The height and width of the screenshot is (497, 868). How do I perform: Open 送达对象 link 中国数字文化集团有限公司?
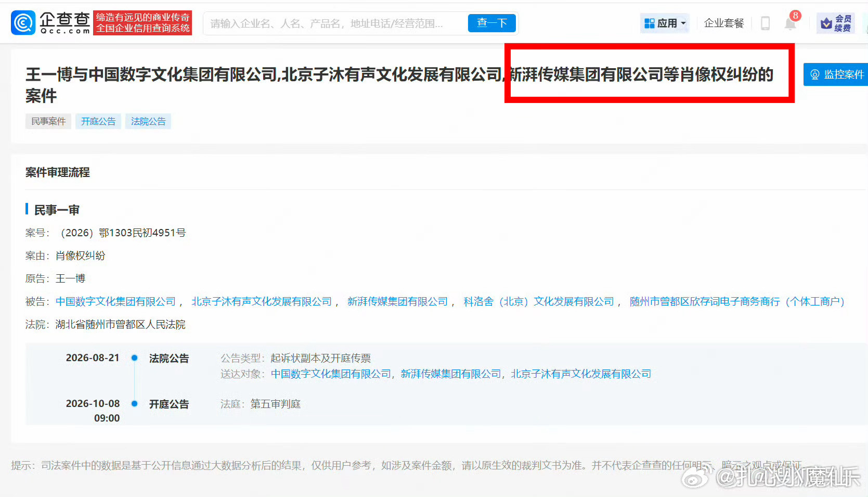point(331,374)
